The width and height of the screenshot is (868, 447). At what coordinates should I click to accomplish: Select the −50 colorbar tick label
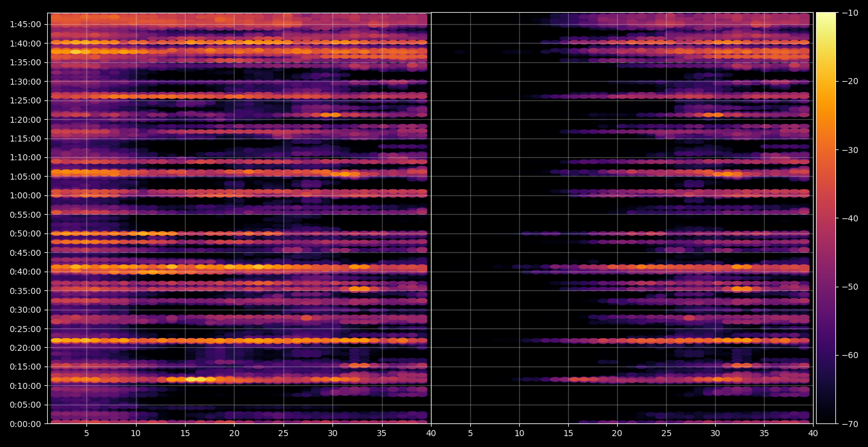point(850,287)
